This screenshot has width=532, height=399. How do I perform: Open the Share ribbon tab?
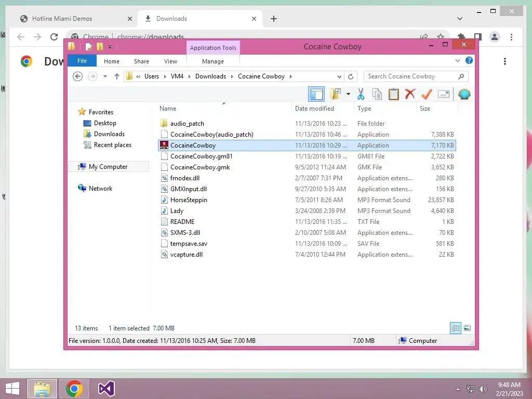pos(141,61)
